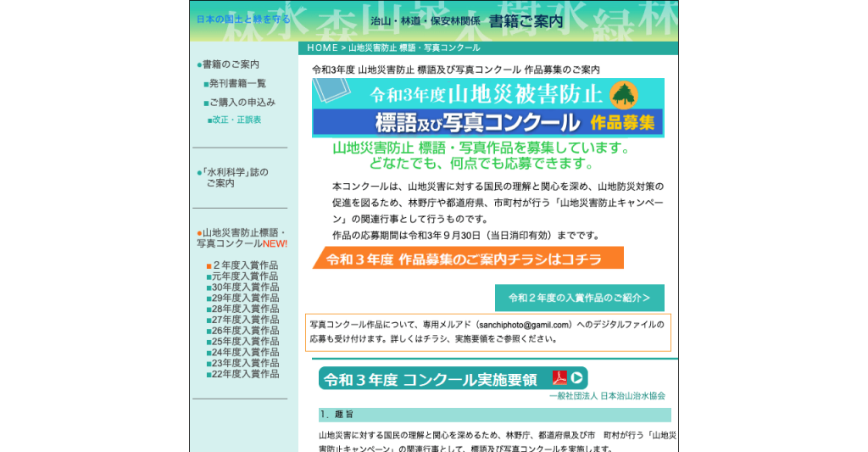Click the orange 作品募集のご案内チラシはコチラ banner
868x452 pixels.
coord(468,259)
